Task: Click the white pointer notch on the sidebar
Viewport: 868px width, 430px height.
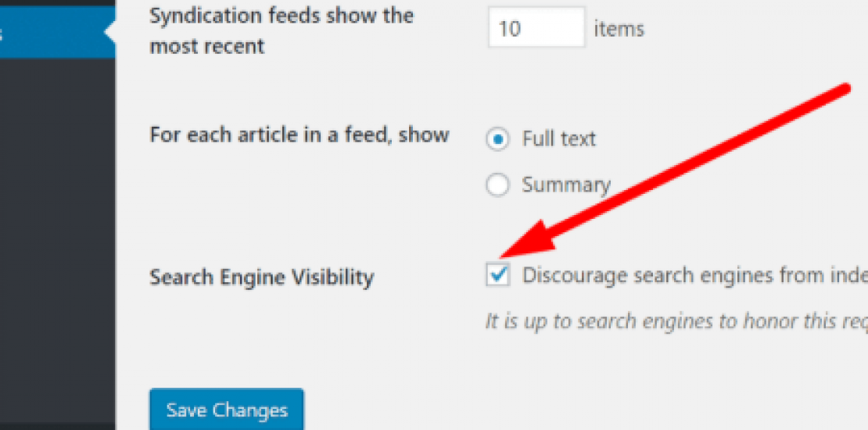Action: point(110,33)
